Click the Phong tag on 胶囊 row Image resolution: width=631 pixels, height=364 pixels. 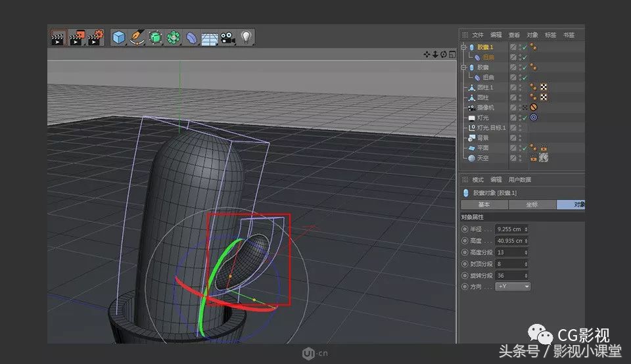tap(533, 67)
